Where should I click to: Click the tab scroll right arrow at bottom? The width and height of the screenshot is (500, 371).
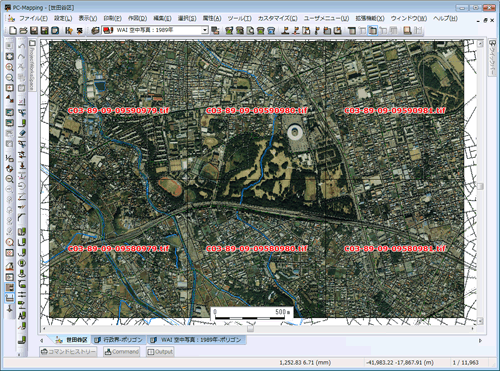pyautogui.click(x=480, y=340)
